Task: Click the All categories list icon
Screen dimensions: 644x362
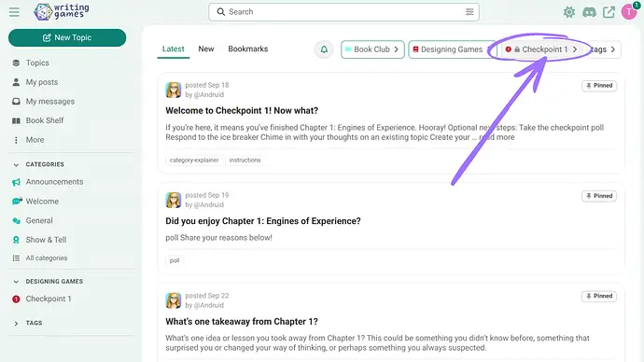Action: click(16, 258)
